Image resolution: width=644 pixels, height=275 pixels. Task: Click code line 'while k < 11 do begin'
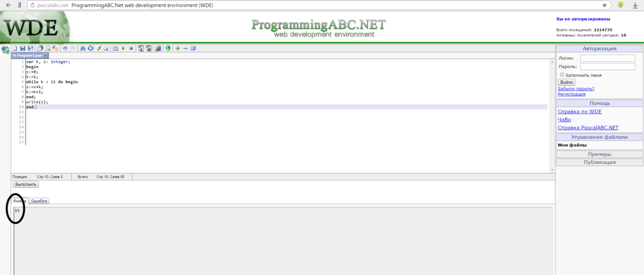(x=52, y=82)
